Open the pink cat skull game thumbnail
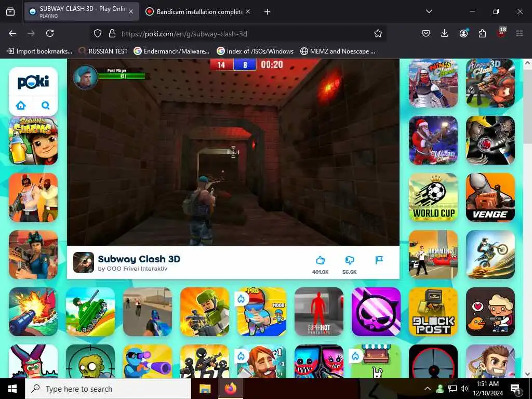The image size is (532, 399). coord(376,312)
